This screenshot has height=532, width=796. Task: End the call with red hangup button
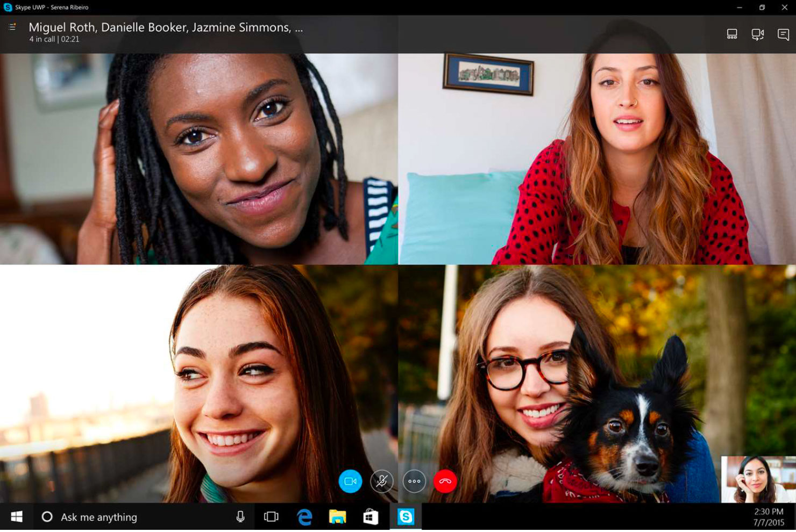(445, 481)
